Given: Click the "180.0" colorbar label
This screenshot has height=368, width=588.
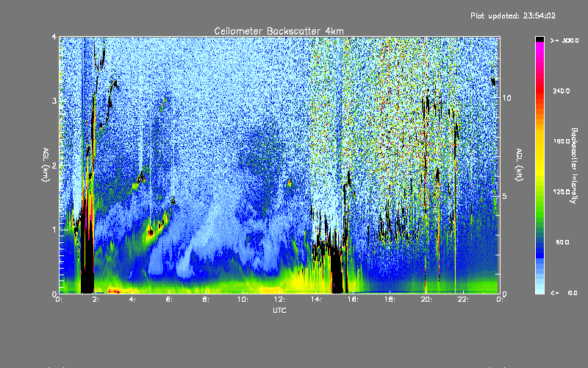Looking at the screenshot, I should point(562,141).
